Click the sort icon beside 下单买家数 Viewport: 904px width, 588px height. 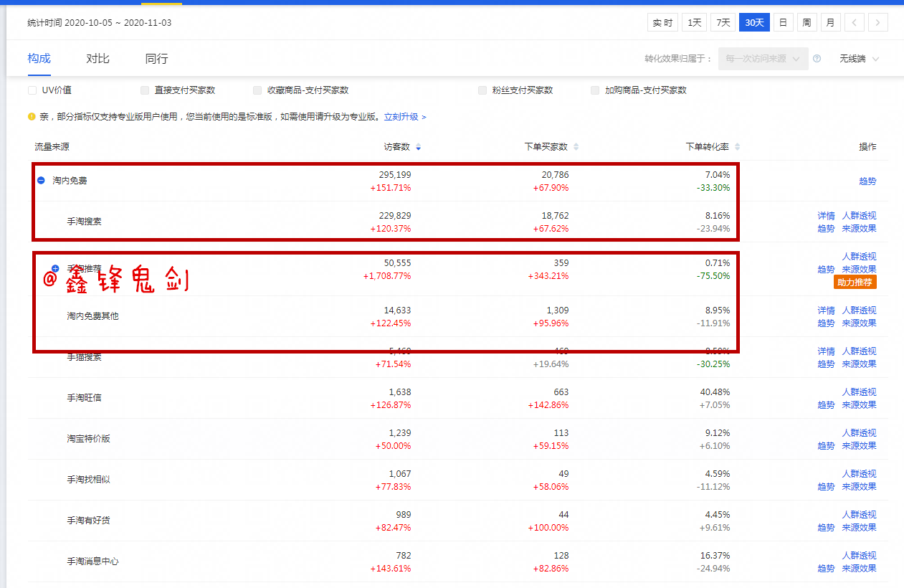coord(576,147)
